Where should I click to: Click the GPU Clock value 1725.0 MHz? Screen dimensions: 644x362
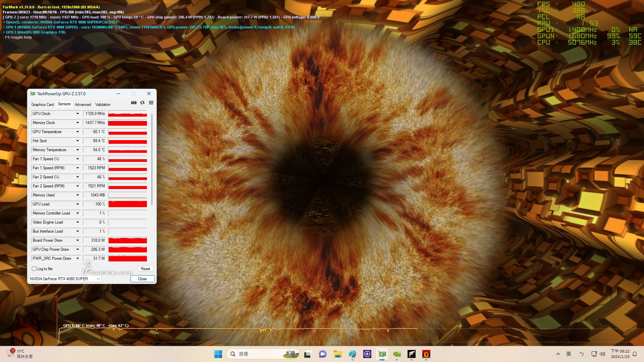(x=94, y=114)
